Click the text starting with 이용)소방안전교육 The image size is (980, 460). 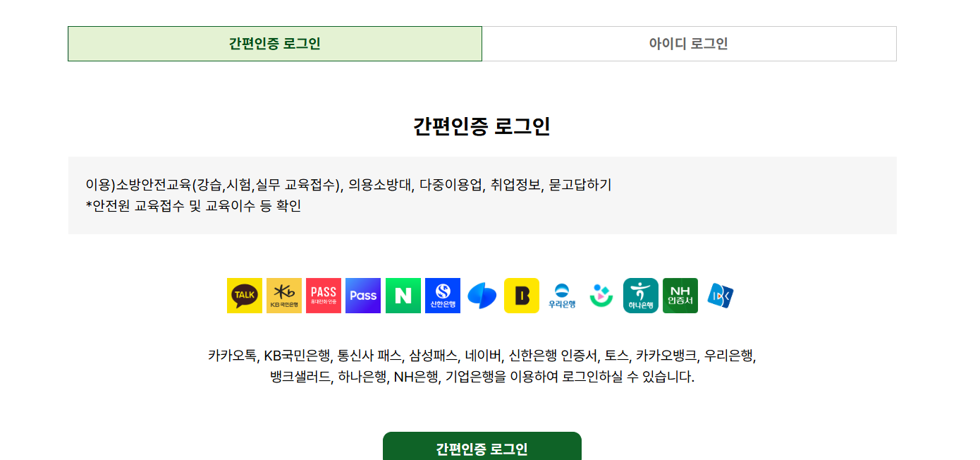[x=348, y=185]
